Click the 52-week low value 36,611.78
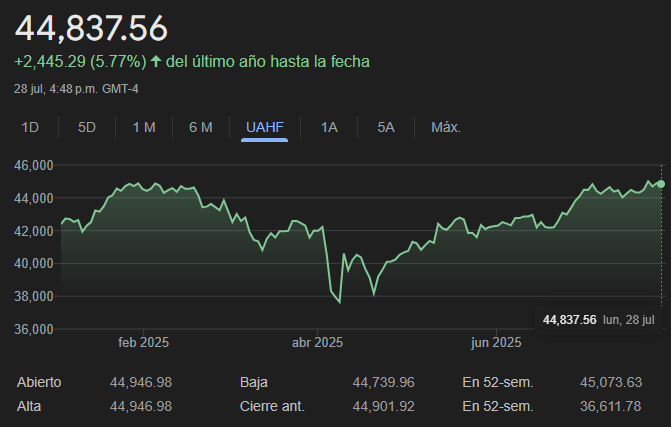Screen dimensions: 671x427 [x=611, y=406]
